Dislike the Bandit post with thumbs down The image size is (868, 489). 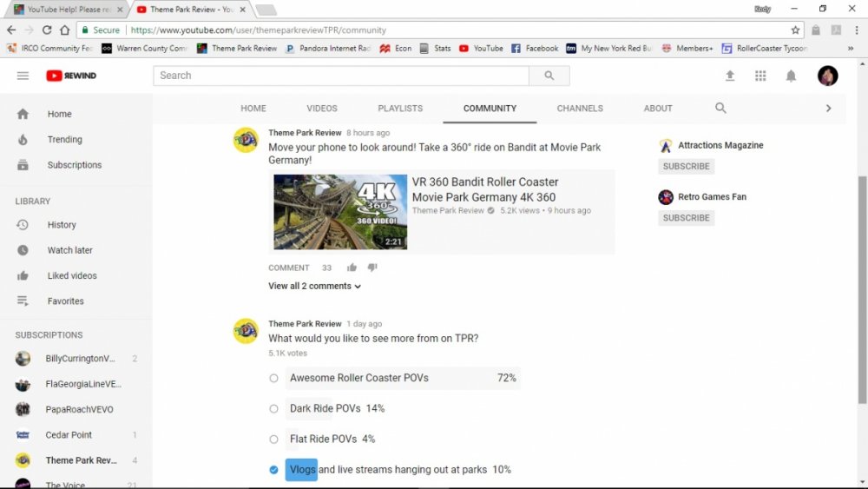click(372, 268)
